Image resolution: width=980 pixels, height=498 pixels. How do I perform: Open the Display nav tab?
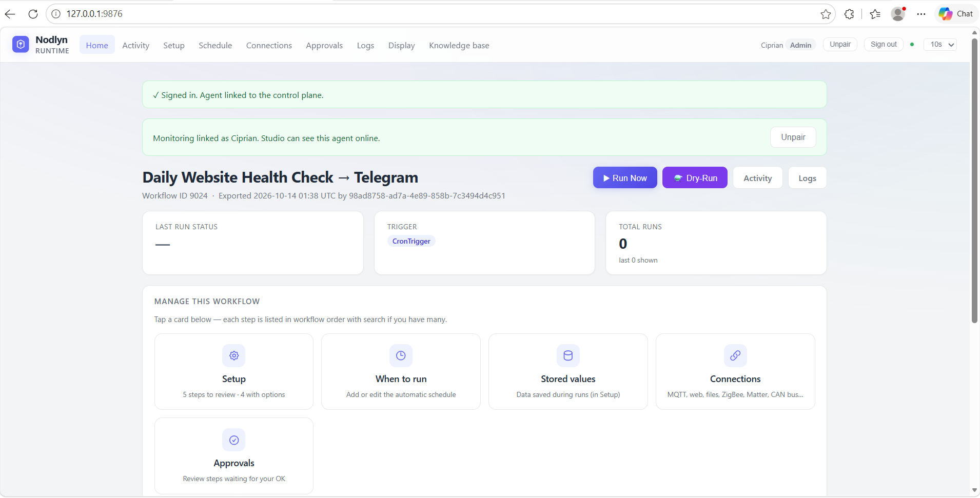401,45
